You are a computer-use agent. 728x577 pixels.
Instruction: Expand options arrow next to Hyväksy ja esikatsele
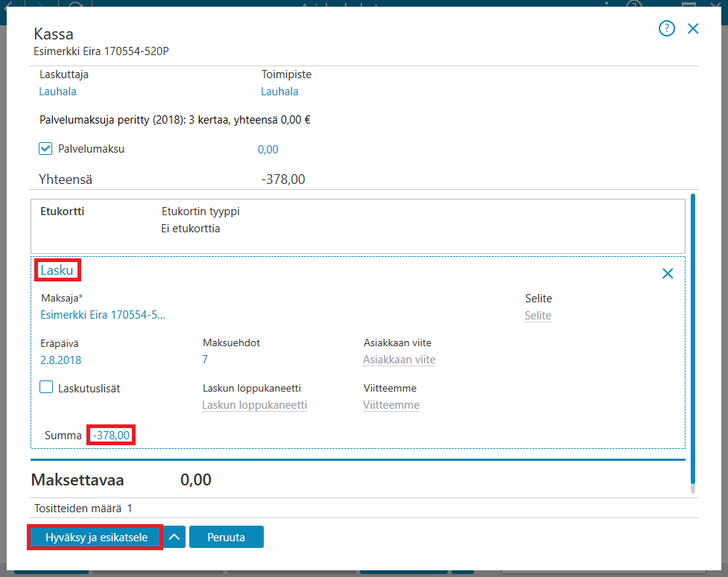174,537
